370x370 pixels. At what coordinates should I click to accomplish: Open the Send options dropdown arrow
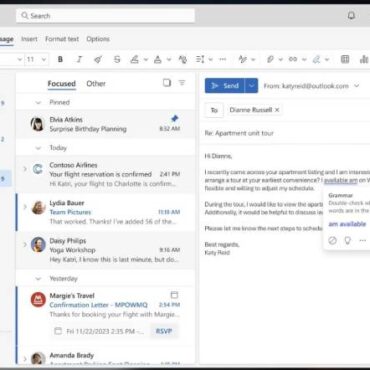[x=252, y=86]
